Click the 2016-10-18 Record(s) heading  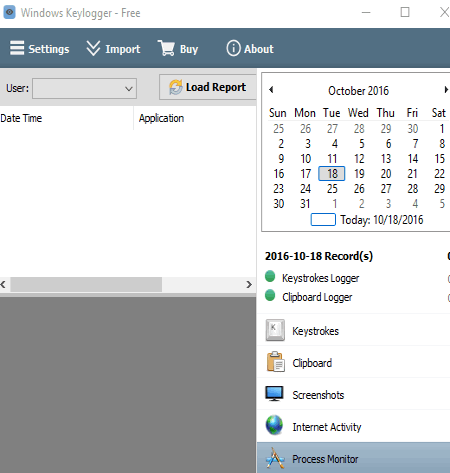coord(319,256)
